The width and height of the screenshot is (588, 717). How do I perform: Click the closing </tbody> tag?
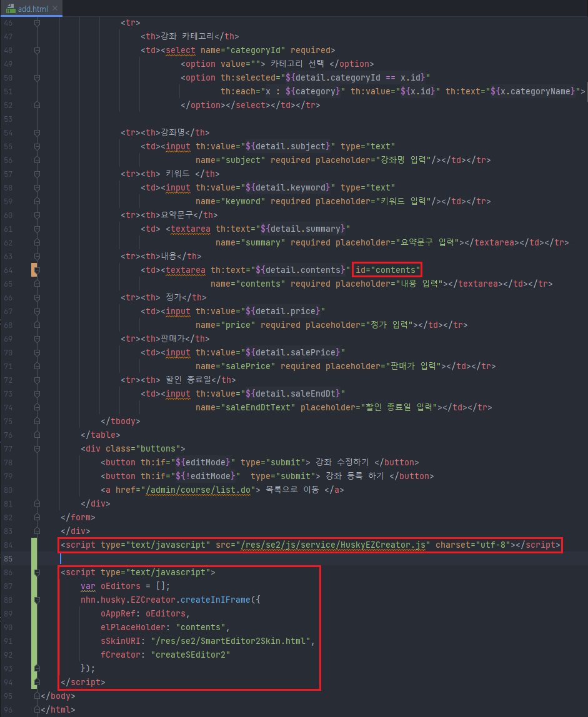tap(121, 421)
